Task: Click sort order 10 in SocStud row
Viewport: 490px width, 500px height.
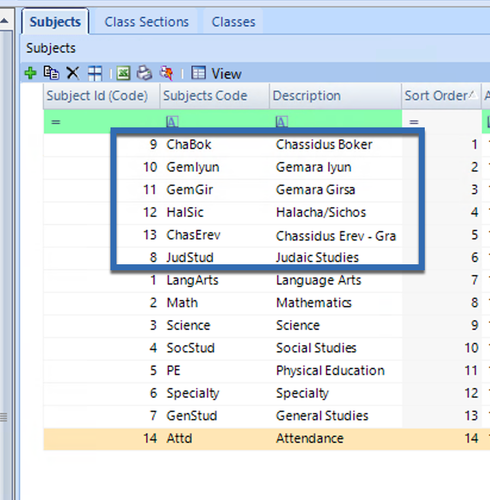Action: pos(441,348)
